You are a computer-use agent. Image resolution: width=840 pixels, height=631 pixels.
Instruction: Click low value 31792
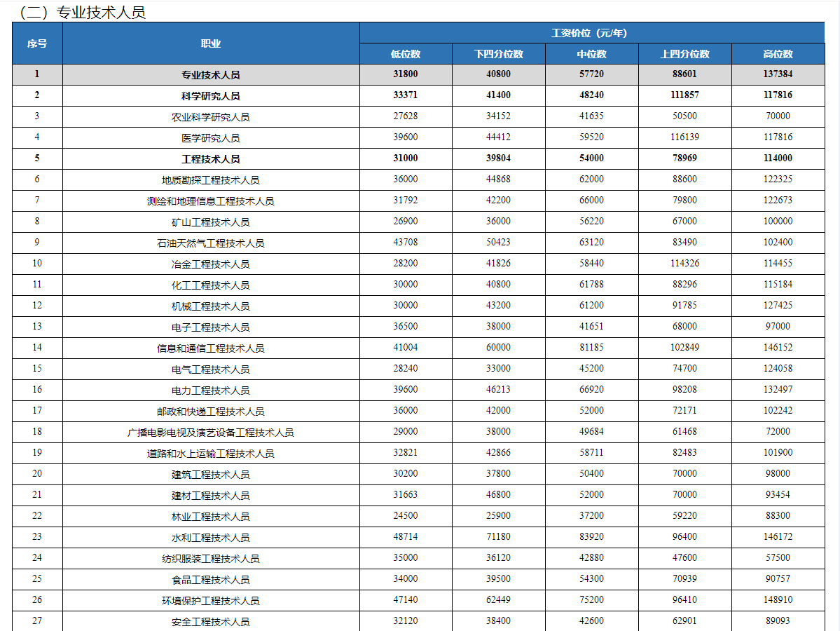(406, 200)
